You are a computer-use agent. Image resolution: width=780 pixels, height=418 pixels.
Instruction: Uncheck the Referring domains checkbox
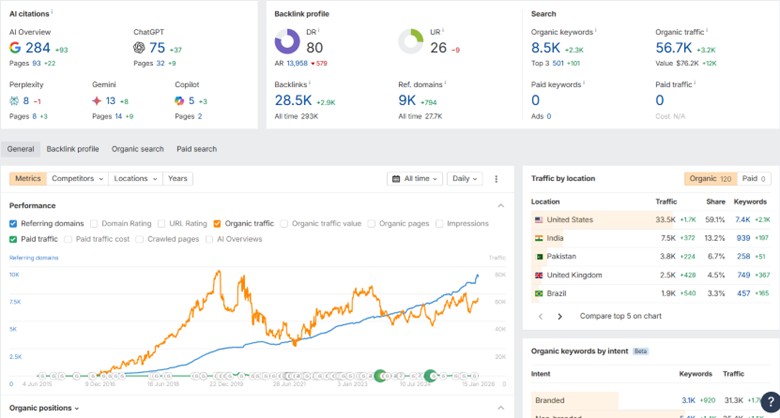pos(13,224)
